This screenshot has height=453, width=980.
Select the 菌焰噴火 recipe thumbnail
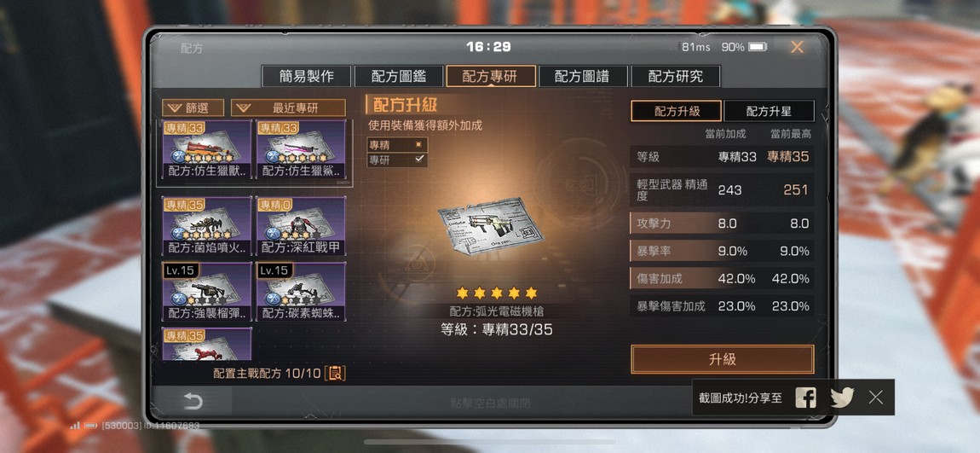[x=207, y=226]
